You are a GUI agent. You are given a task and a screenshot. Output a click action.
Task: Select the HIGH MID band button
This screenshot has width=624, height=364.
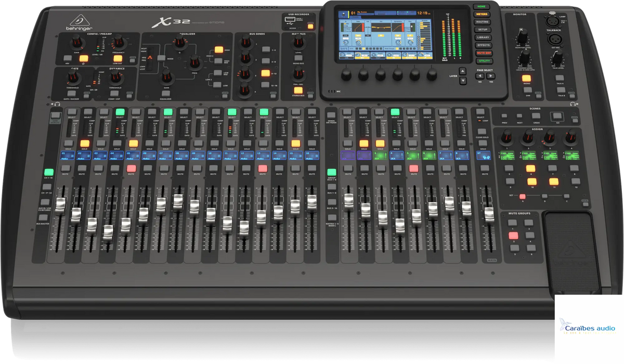coord(218,61)
